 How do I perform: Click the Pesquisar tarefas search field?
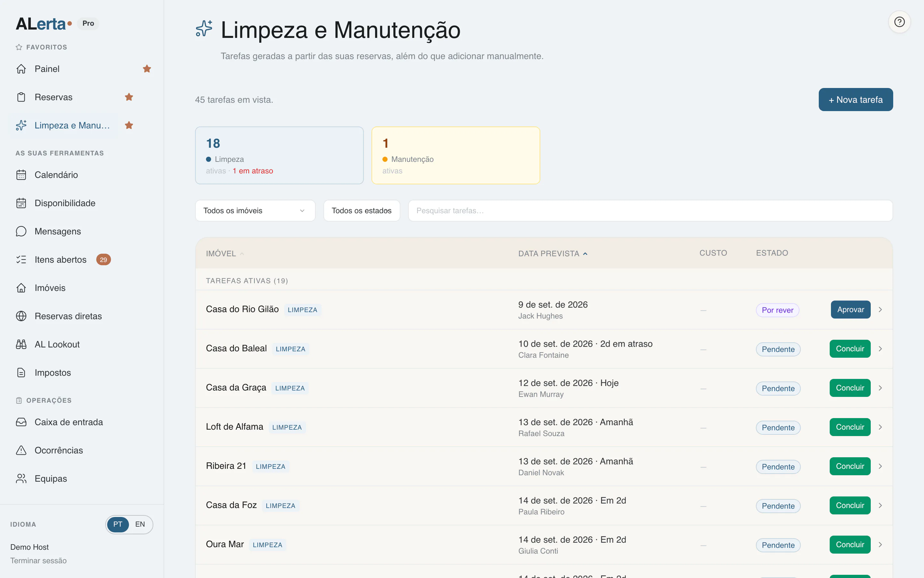[650, 211]
